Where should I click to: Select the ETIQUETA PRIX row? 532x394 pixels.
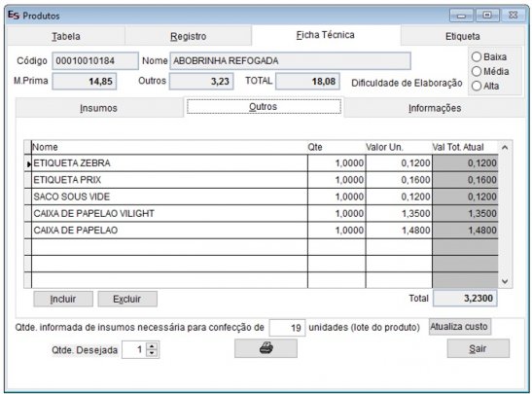point(262,180)
